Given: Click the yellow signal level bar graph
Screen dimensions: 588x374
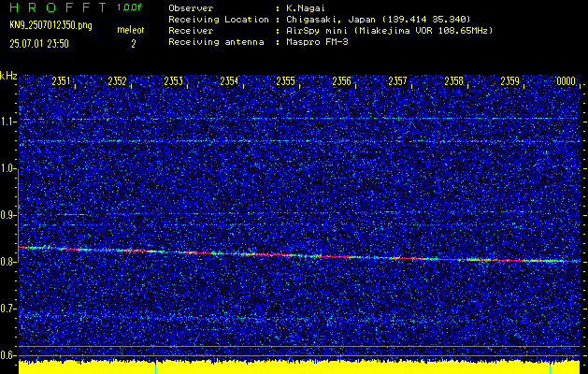Looking at the screenshot, I should click(299, 367).
